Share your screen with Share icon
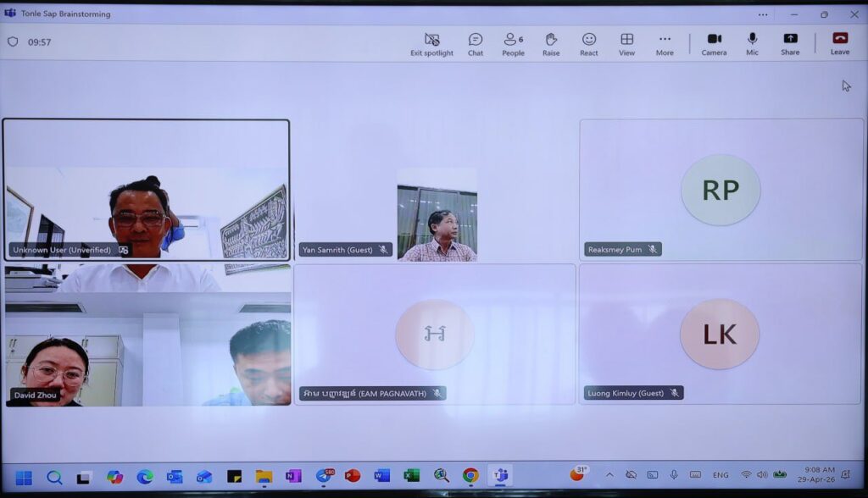The height and width of the screenshot is (498, 868). [x=790, y=43]
